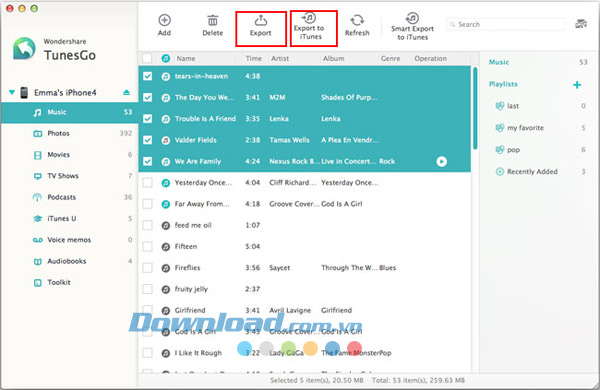Screen dimensions: 600x390
Task: Collapse Emma's iPhone4 device tree arrow
Action: 12,93
